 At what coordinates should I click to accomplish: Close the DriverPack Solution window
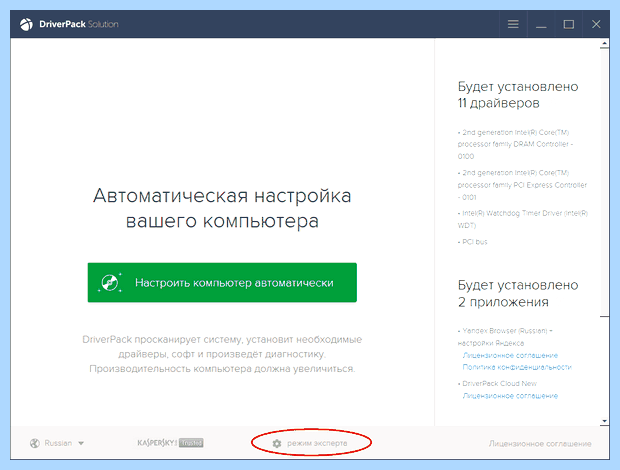click(596, 24)
